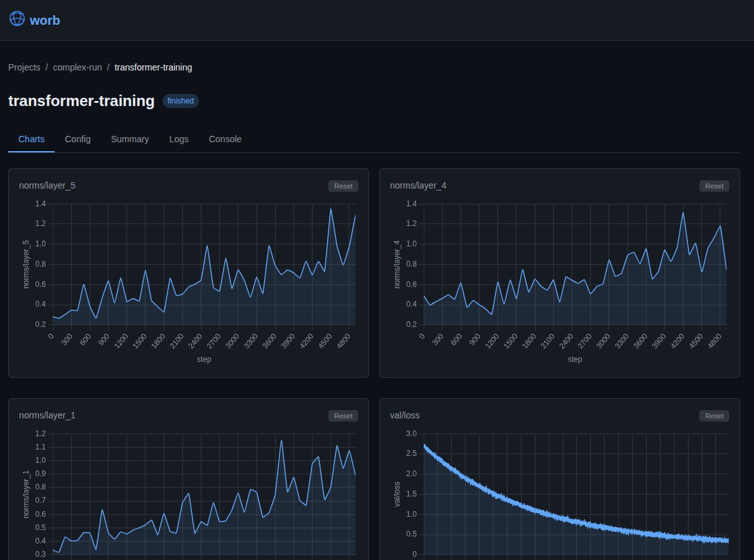Viewport: 754px width, 560px height.
Task: Click the worb globe logo icon
Action: 17,19
